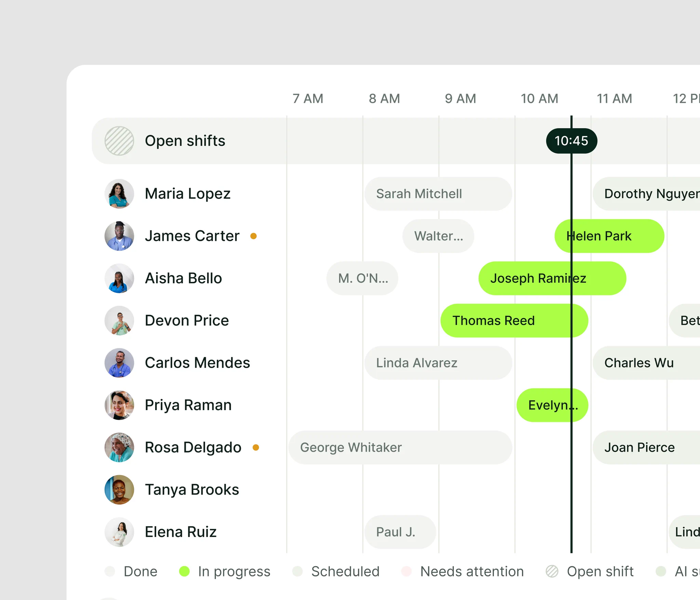Click Devon Price's profile photo
Screen dimensions: 700x600
point(119,321)
